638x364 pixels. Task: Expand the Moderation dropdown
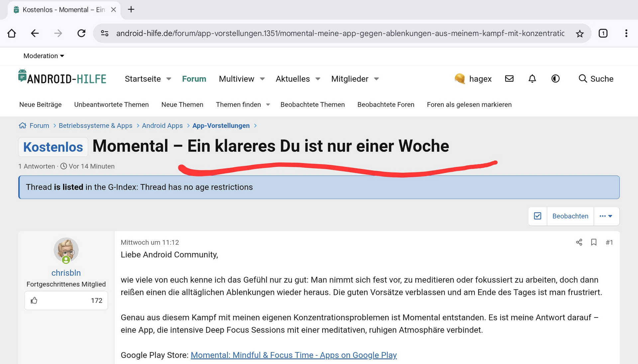pos(44,56)
